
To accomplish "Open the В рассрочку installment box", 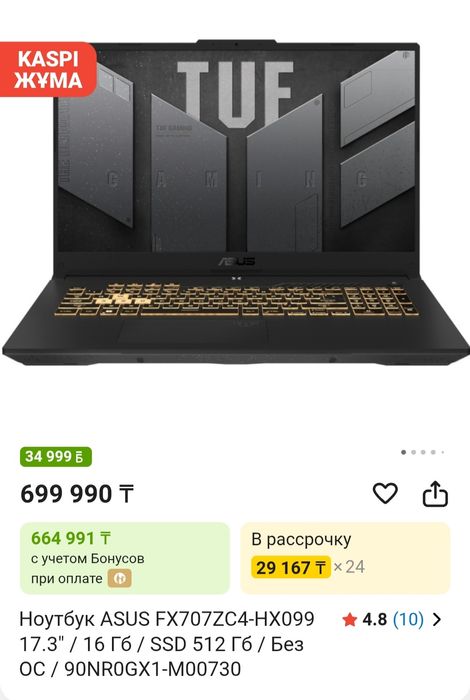I will tap(345, 558).
